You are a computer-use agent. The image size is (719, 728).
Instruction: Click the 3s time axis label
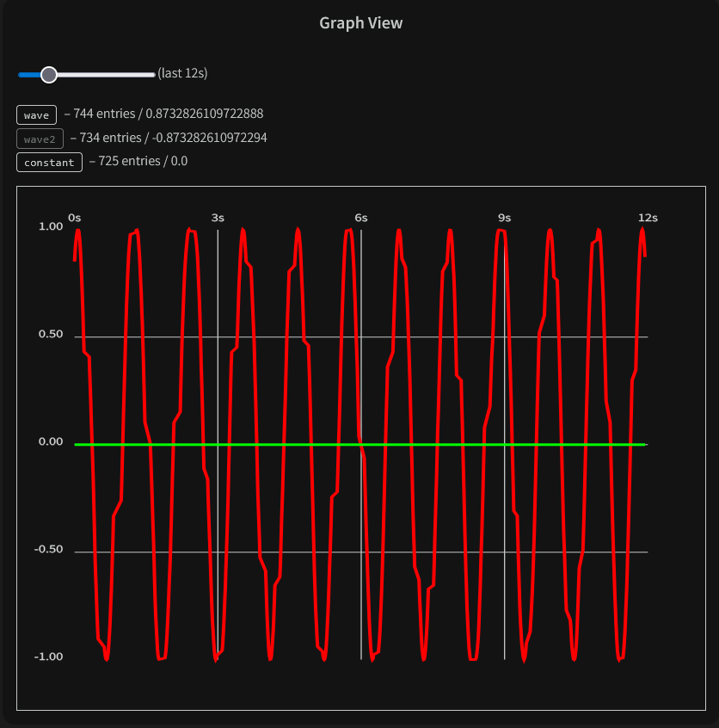coord(218,219)
